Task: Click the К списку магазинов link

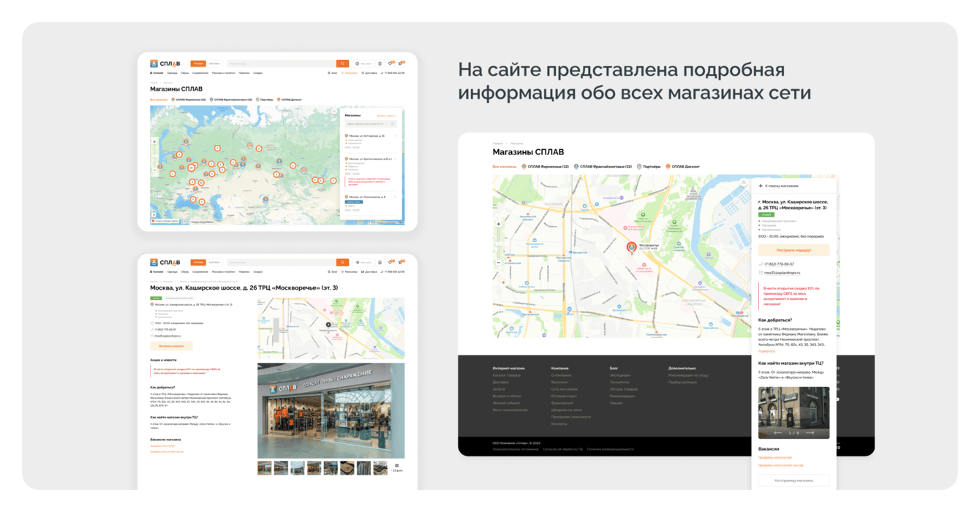Action: click(782, 186)
